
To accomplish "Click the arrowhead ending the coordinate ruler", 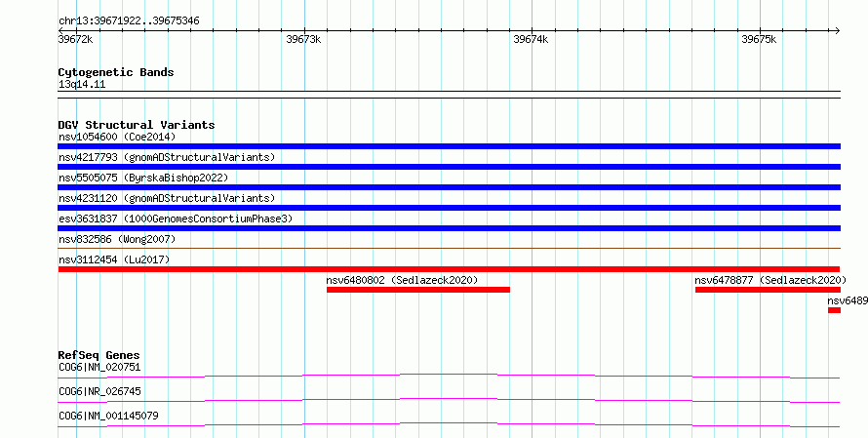I will pos(838,31).
